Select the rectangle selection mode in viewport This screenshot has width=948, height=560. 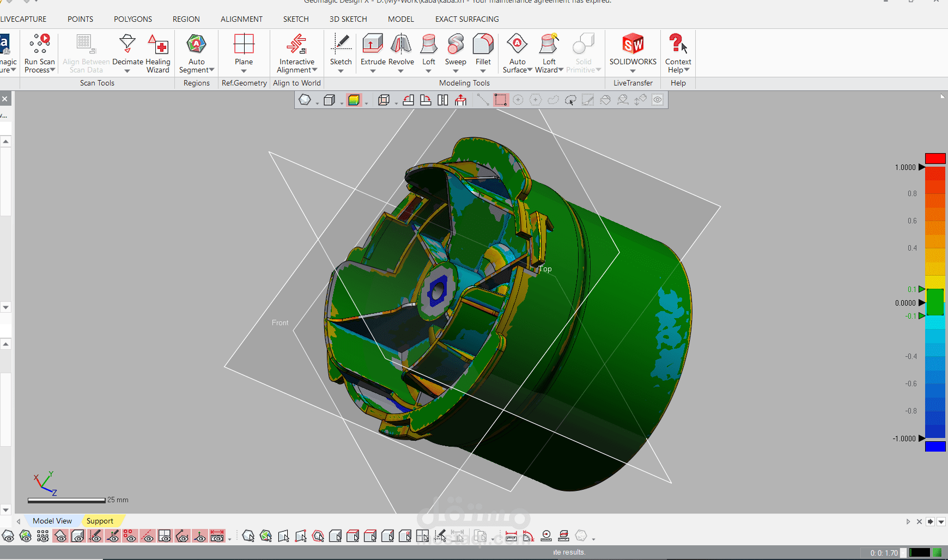(501, 100)
